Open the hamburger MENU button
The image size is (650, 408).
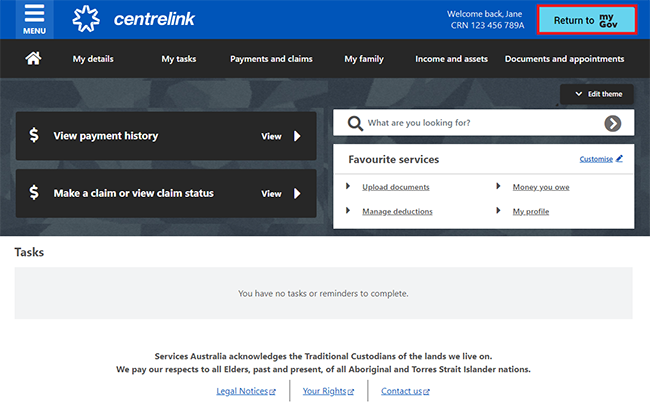coord(34,19)
